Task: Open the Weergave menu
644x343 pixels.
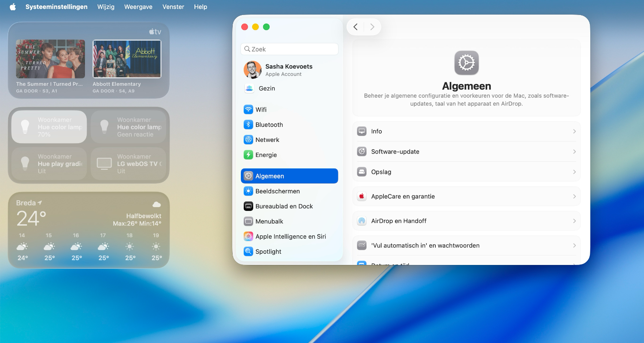Action: pos(138,7)
